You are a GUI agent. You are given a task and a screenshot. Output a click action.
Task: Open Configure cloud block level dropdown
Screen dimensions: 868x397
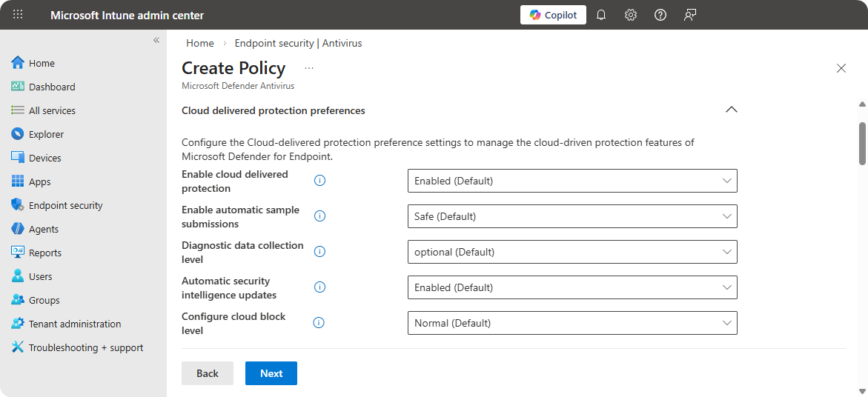(x=572, y=323)
